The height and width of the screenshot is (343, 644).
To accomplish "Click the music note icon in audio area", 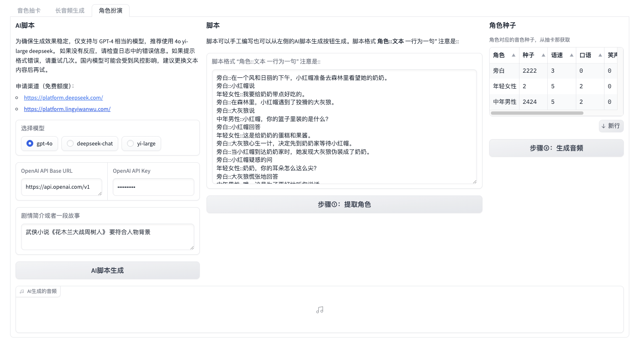I will point(320,310).
